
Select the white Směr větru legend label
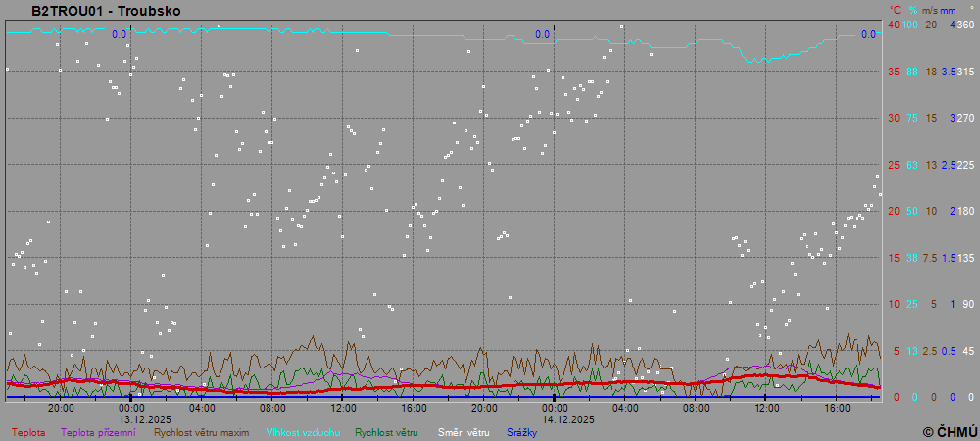point(463,432)
